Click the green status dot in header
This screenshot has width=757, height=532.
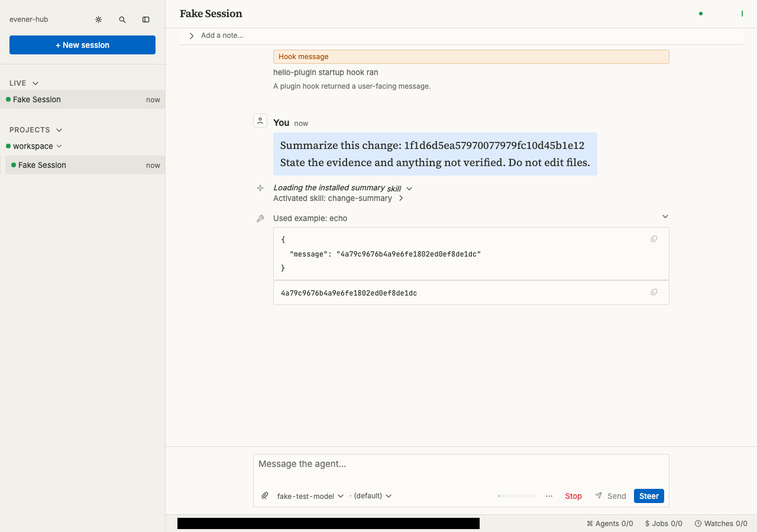701,14
